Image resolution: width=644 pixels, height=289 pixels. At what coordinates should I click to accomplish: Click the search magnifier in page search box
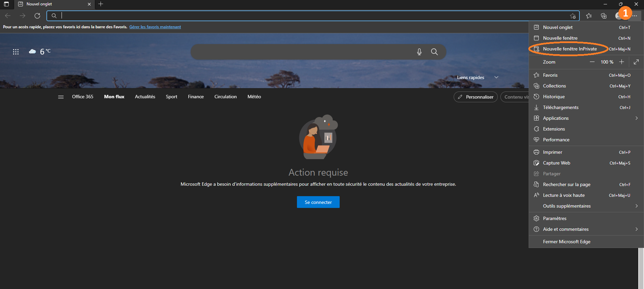[434, 52]
